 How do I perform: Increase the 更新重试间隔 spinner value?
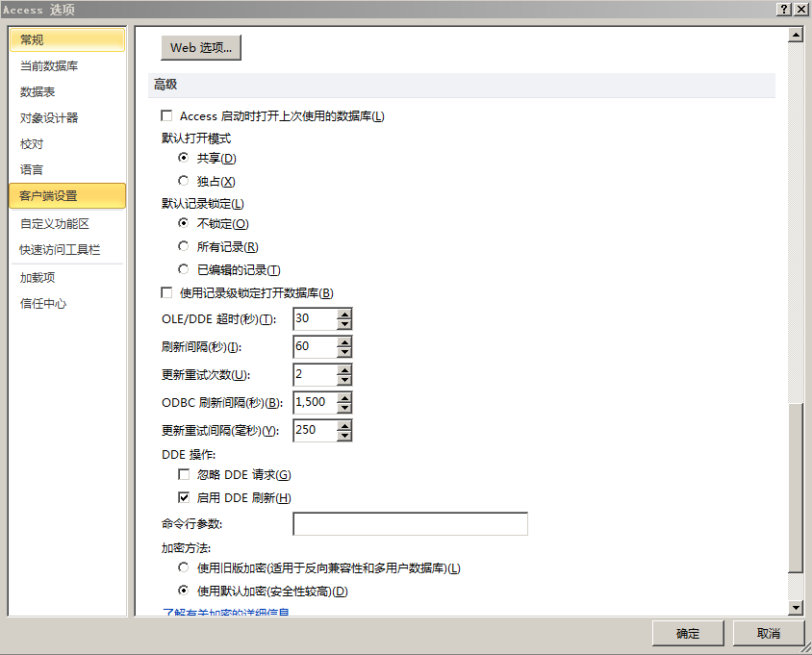(344, 425)
